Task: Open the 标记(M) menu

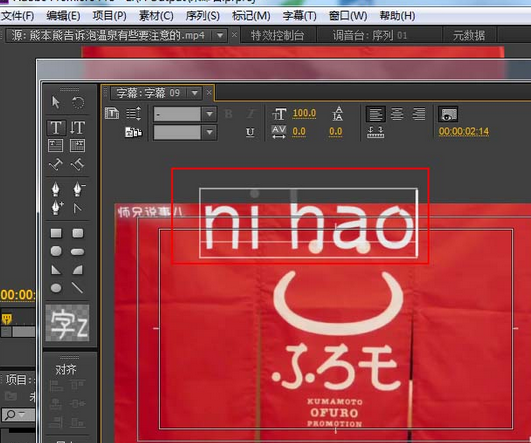Action: (x=251, y=16)
